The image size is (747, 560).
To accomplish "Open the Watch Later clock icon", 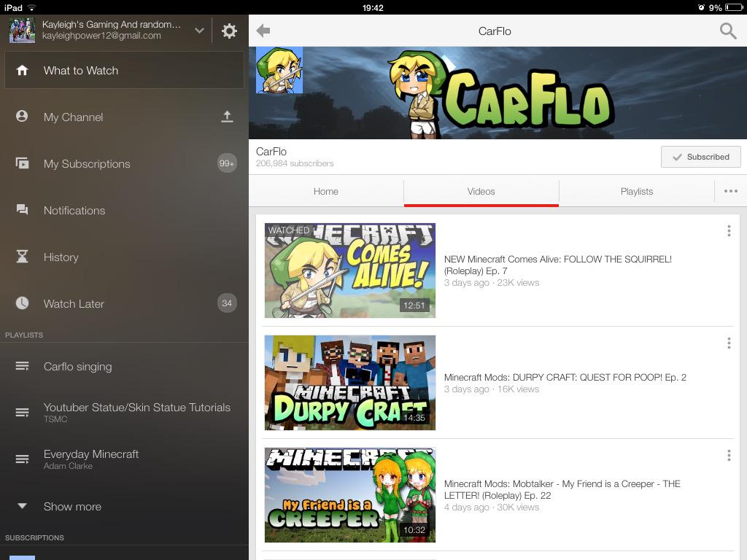I will click(x=22, y=303).
